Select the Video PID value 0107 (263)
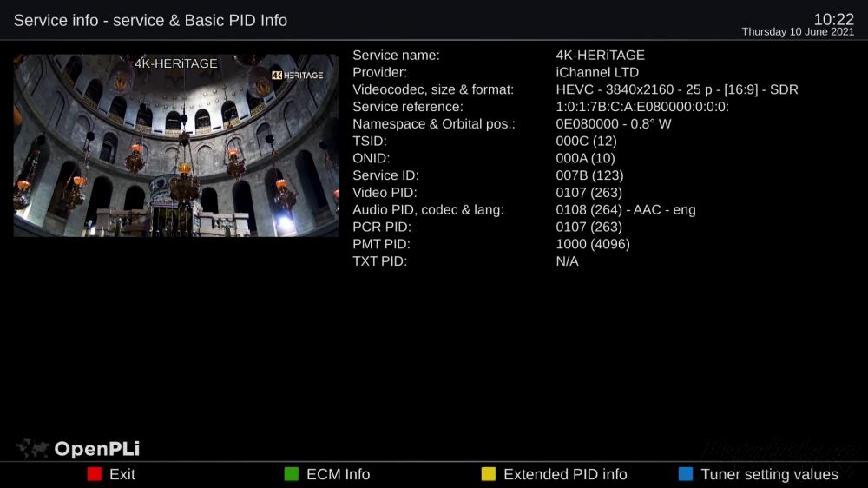 coord(589,193)
